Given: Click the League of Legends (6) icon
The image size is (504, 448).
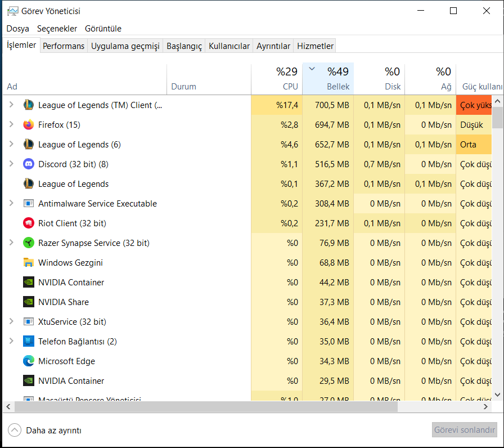Looking at the screenshot, I should click(x=29, y=145).
